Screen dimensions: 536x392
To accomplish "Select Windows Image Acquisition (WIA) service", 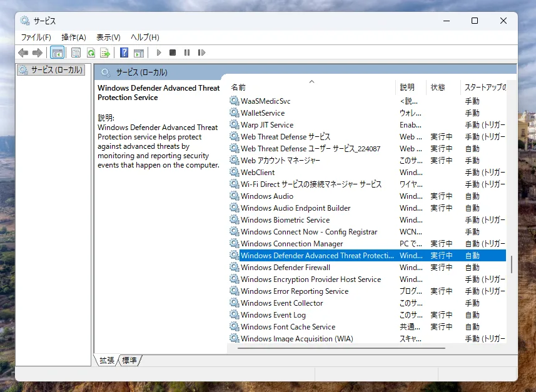I will (368, 339).
